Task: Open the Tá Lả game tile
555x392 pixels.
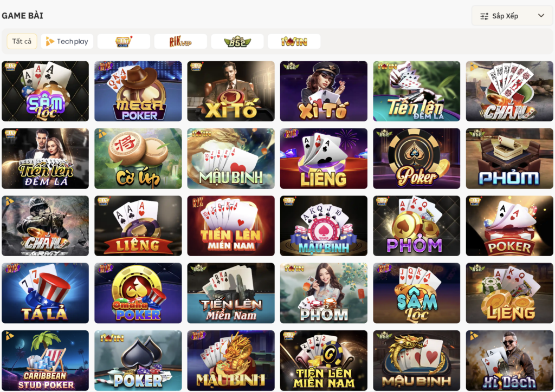Action: (46, 293)
